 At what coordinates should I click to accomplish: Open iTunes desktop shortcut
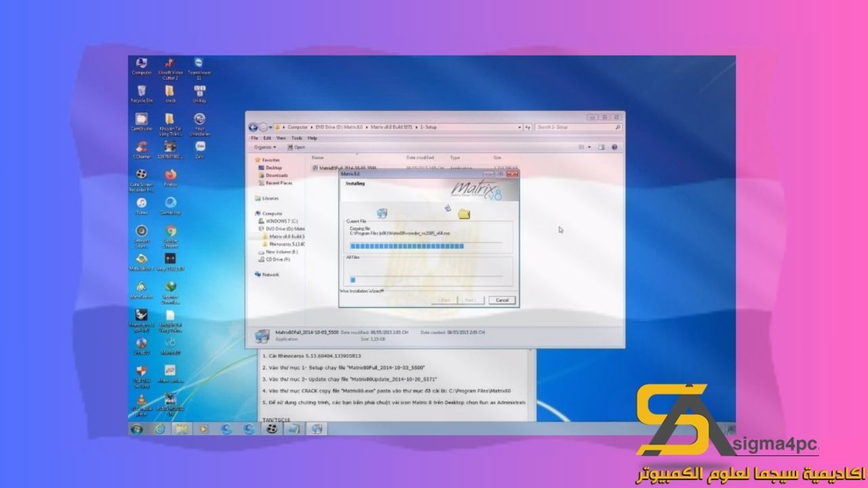(142, 206)
